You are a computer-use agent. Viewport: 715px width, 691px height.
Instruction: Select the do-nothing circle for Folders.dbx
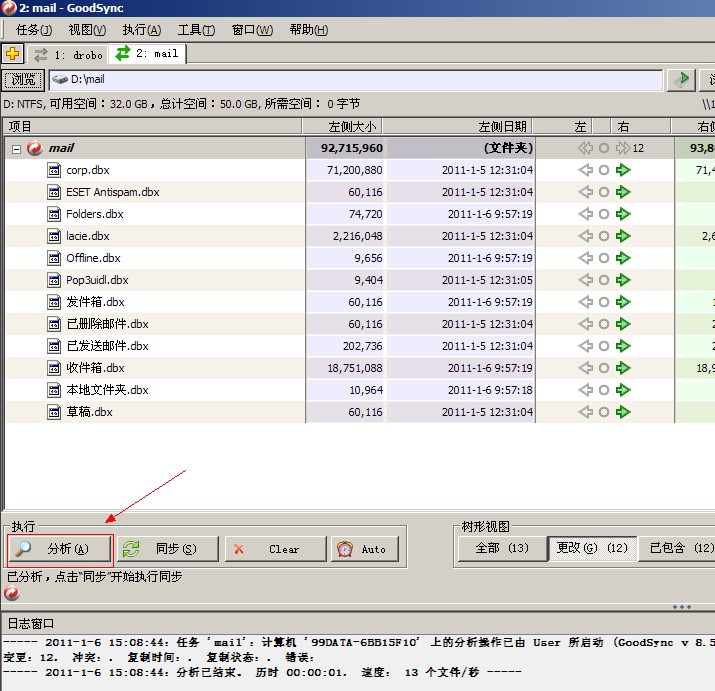pos(604,214)
